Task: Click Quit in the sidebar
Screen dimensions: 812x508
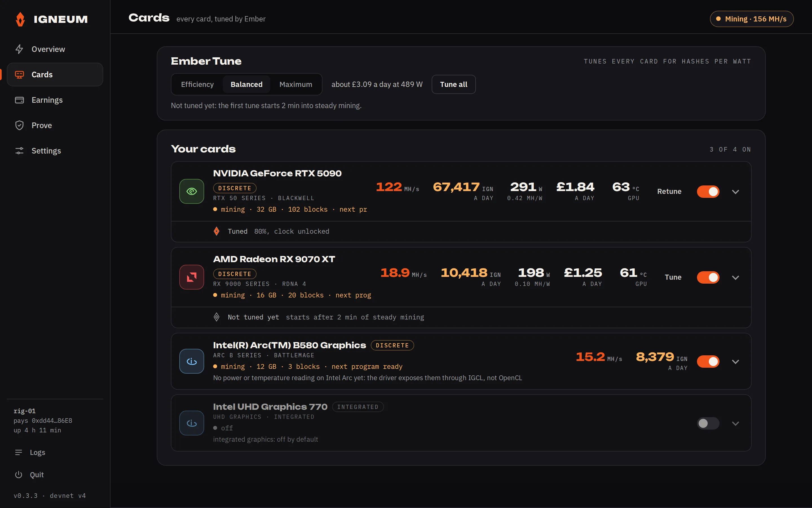Action: [55, 475]
